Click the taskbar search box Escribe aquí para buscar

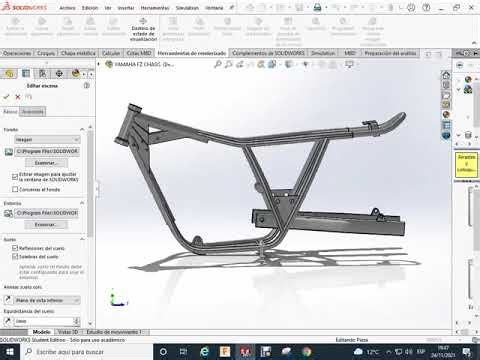(x=87, y=352)
